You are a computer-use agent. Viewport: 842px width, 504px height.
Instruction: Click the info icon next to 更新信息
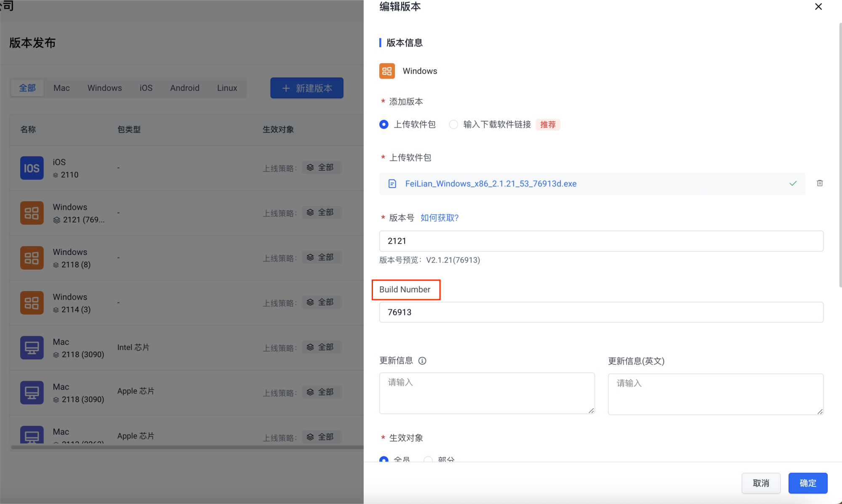(x=422, y=361)
